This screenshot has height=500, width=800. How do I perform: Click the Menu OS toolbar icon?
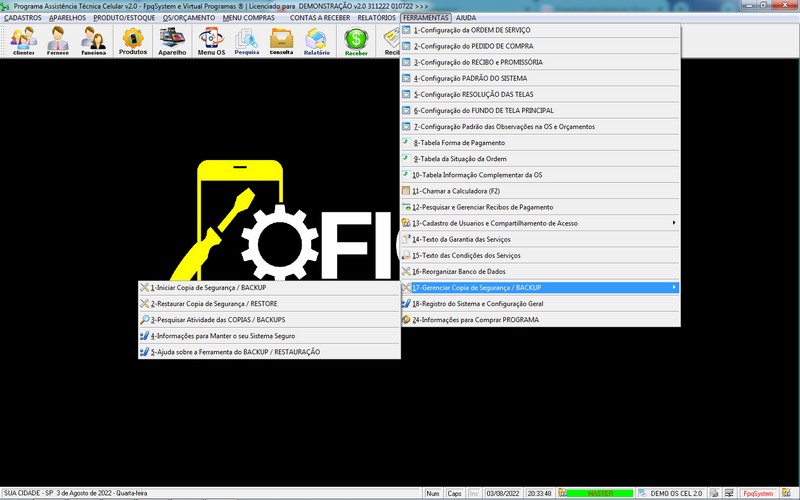(x=211, y=41)
